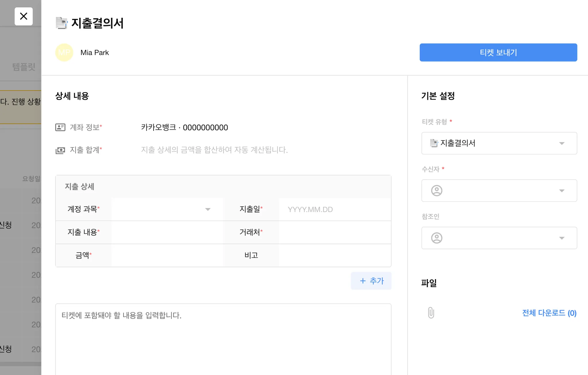The image size is (588, 375).
Task: Click person icon in 참조인 field
Action: (x=436, y=238)
